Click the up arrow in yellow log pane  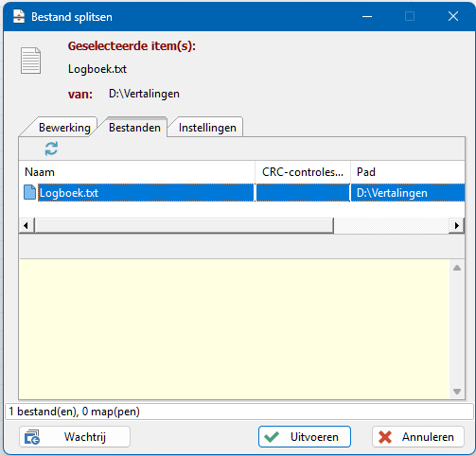pos(457,268)
